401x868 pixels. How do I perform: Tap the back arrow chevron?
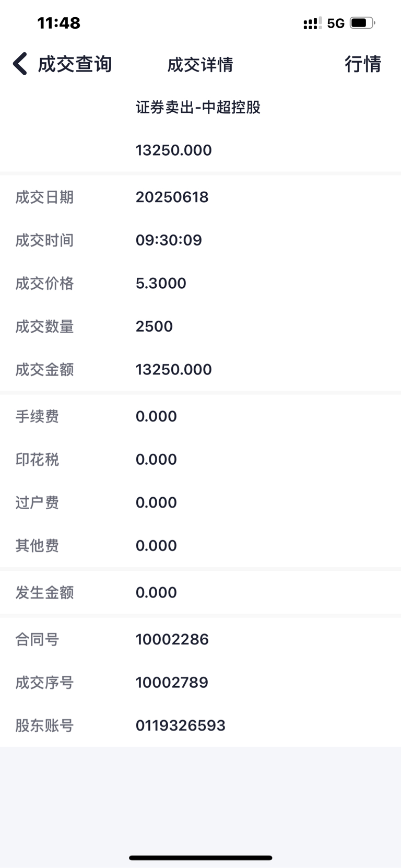(20, 64)
